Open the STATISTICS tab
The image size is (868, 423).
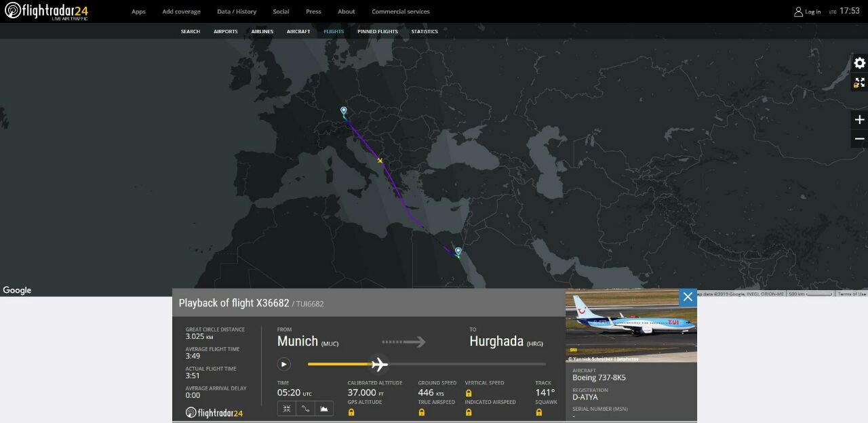(425, 31)
